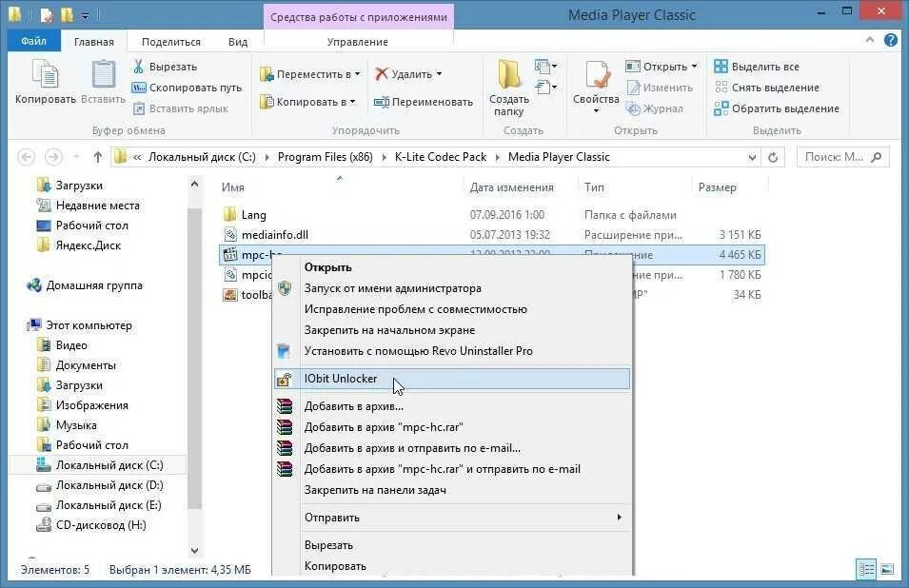Click Copy path in the ribbon
Image resolution: width=909 pixels, height=588 pixels.
pyautogui.click(x=187, y=88)
